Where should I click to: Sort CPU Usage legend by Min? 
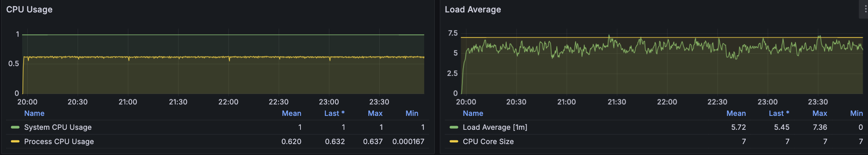412,113
